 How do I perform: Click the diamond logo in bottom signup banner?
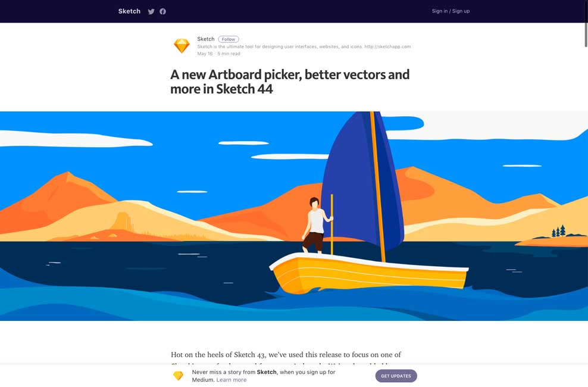[178, 375]
